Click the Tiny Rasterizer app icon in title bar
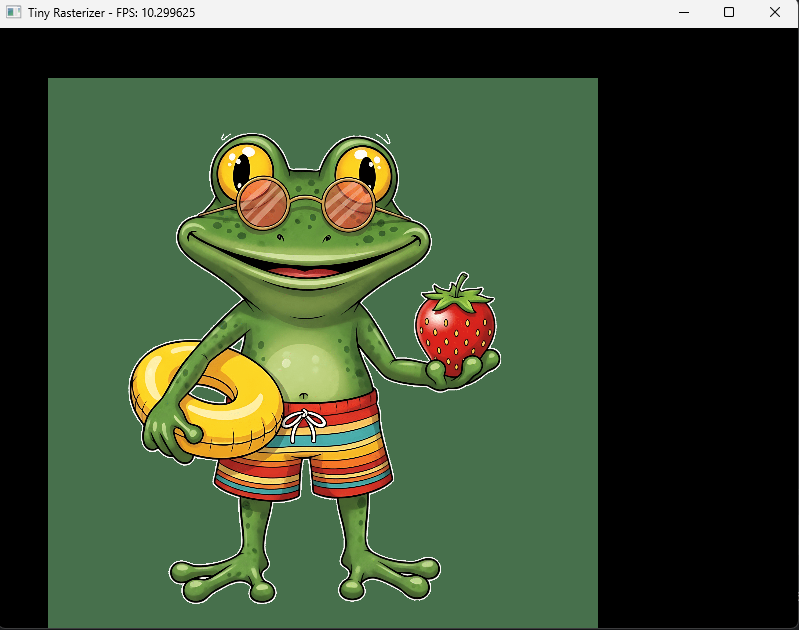The width and height of the screenshot is (799, 630). click(14, 12)
